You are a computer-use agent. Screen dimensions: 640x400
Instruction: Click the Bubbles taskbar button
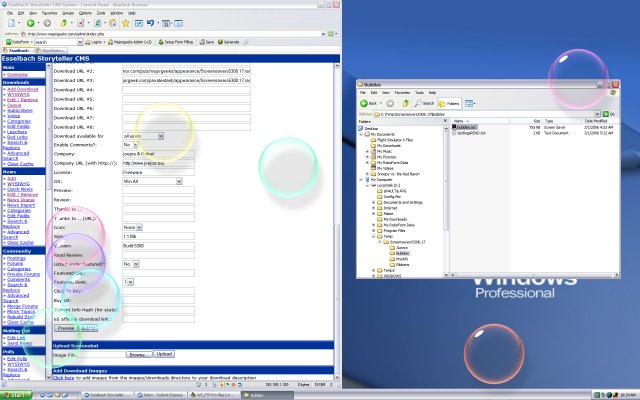coord(267,395)
